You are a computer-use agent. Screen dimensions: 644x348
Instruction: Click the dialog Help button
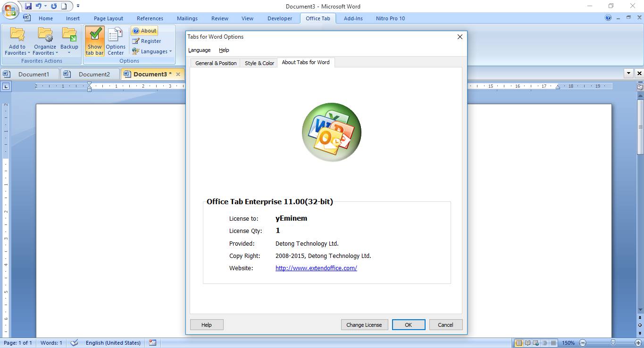pos(207,324)
